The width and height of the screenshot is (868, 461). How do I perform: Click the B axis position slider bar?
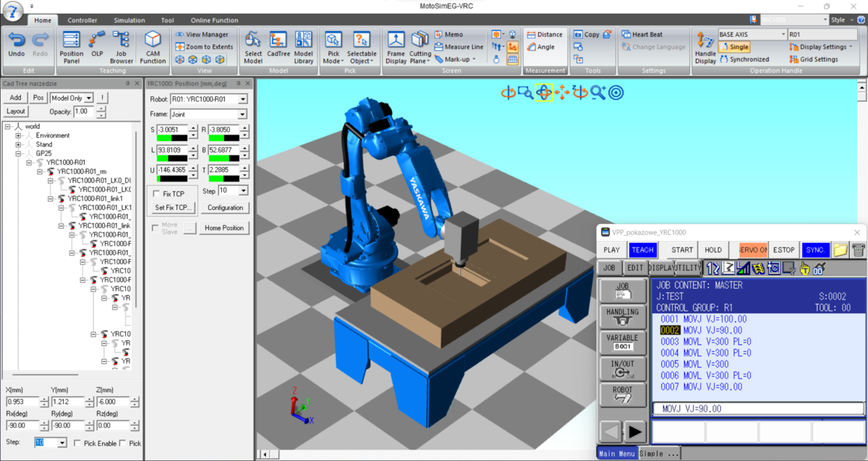[x=223, y=158]
